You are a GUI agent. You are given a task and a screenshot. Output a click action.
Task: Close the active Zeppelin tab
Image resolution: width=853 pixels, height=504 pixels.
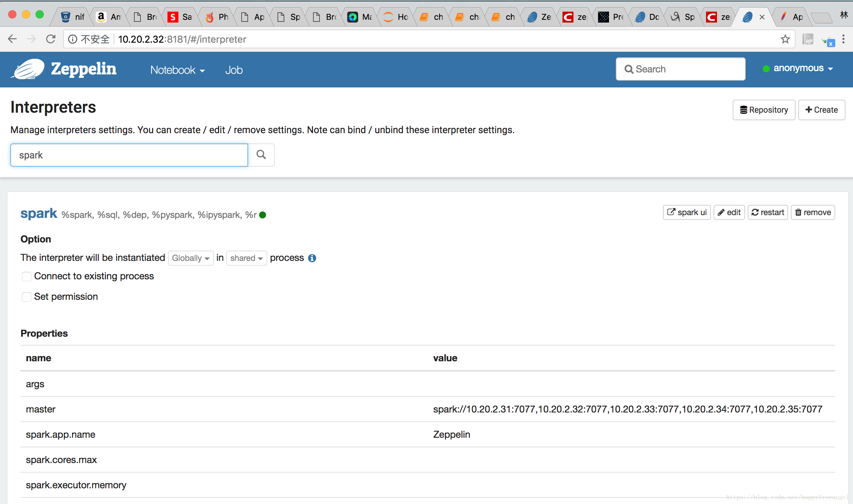(x=762, y=17)
